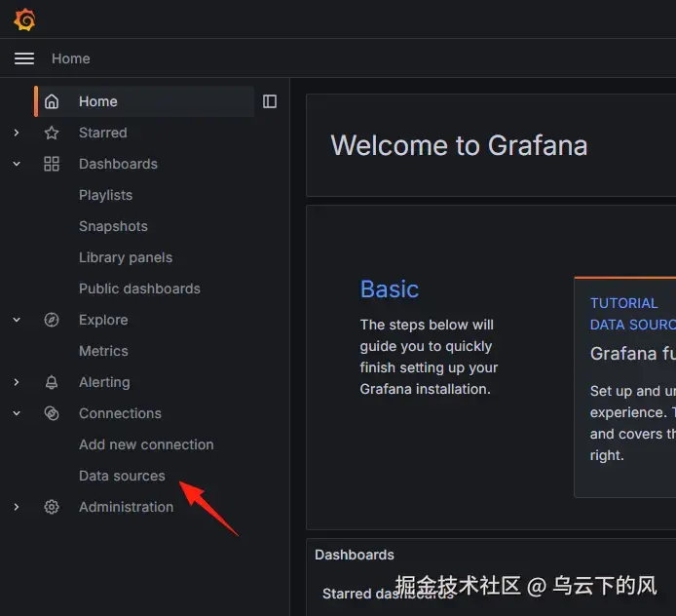Open the Alerting menu item

104,382
